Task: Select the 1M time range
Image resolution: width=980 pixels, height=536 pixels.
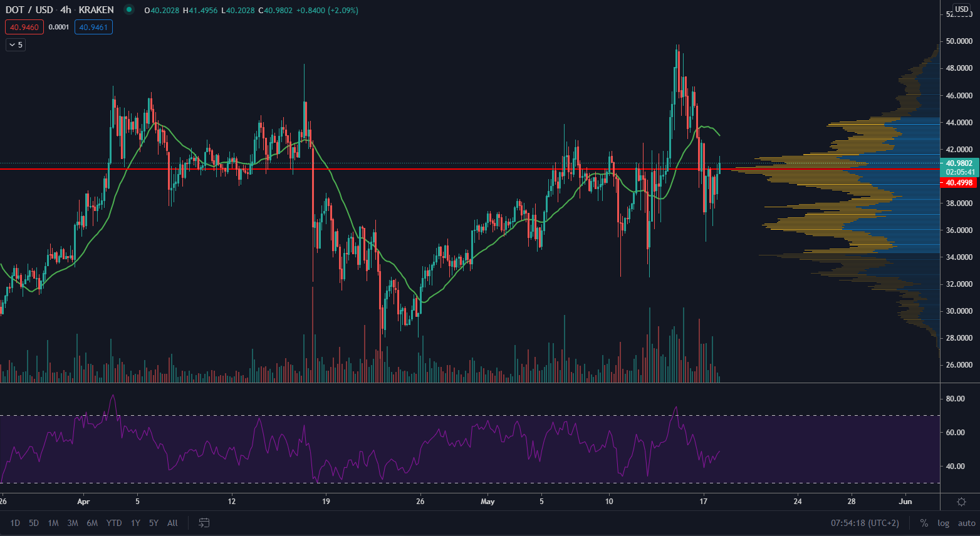Action: coord(53,523)
